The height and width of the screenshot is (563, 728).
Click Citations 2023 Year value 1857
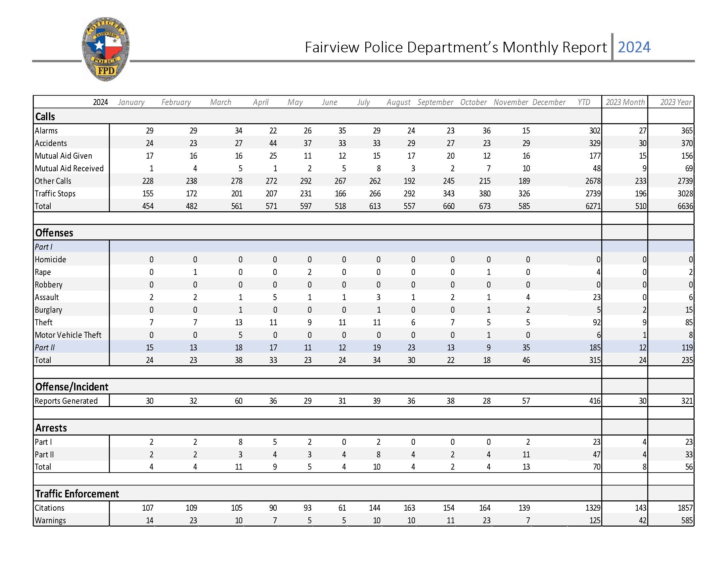pos(685,508)
